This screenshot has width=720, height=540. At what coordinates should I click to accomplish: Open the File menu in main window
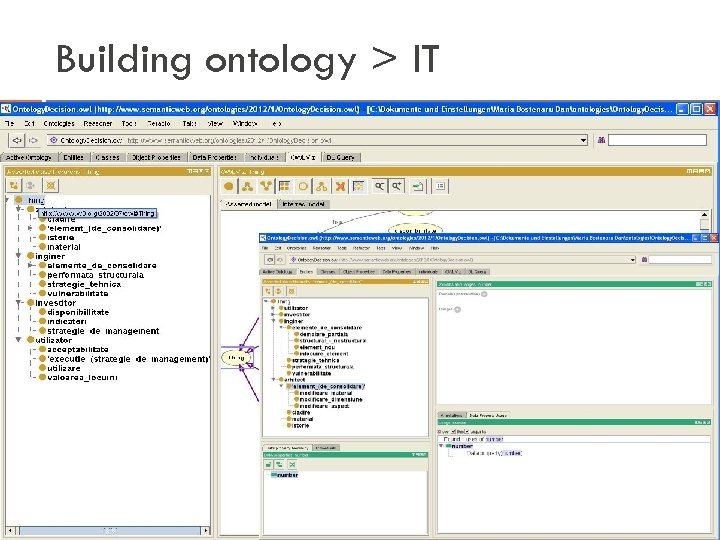(9, 124)
